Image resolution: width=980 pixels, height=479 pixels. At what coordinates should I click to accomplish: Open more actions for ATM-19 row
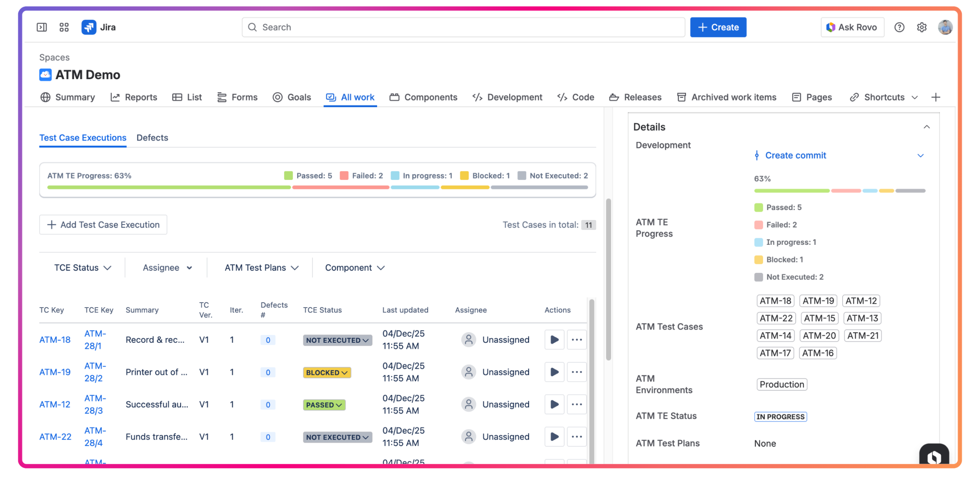pyautogui.click(x=577, y=372)
